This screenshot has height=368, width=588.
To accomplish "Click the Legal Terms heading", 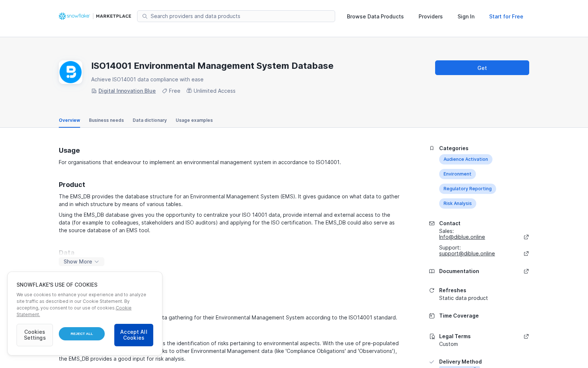I will (455, 336).
